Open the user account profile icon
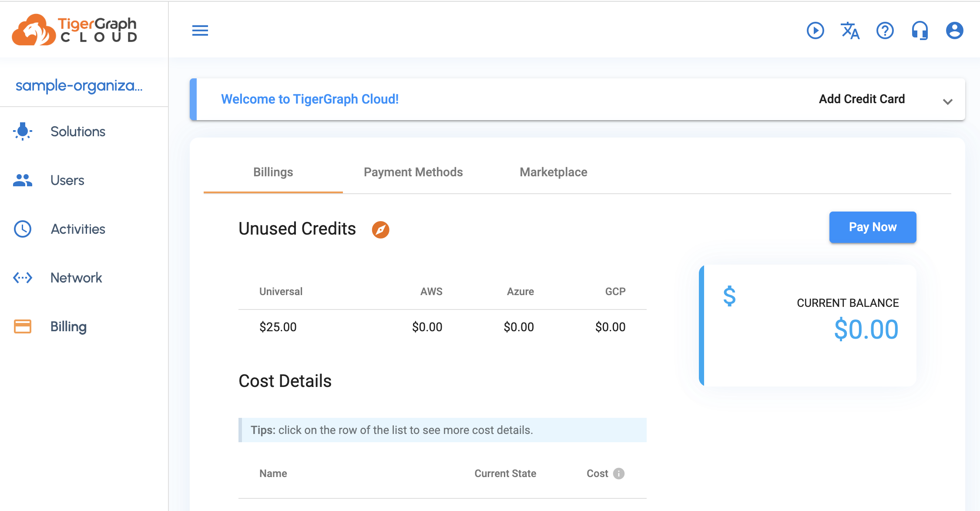This screenshot has width=980, height=511. tap(955, 30)
